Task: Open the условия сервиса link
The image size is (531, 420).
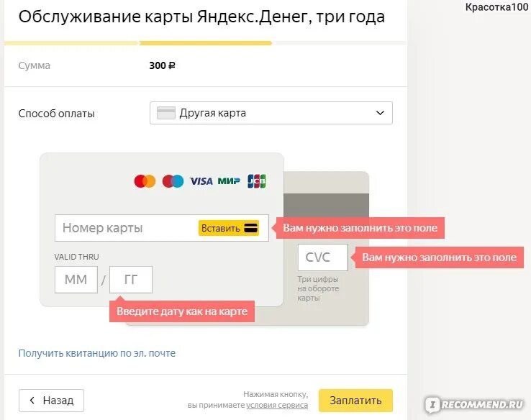Action: [277, 405]
